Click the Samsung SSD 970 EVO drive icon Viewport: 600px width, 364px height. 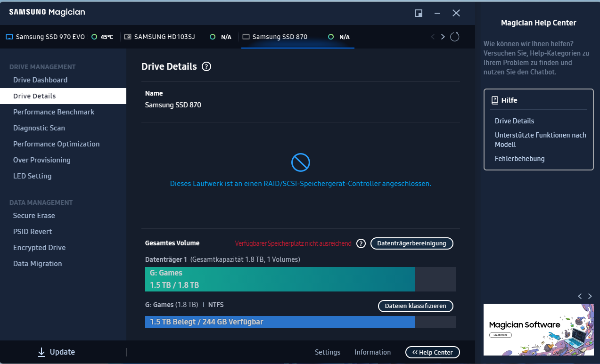(9, 37)
